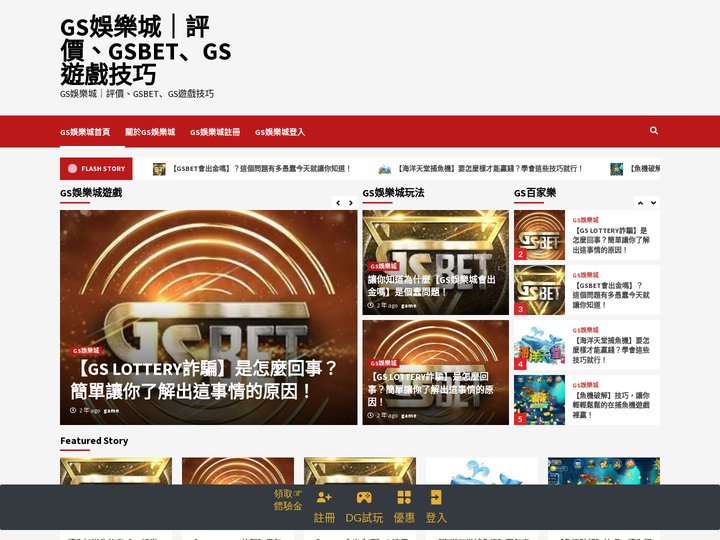This screenshot has width=720, height=540.
Task: Move GS百家樂 list down with arrow
Action: click(x=653, y=203)
